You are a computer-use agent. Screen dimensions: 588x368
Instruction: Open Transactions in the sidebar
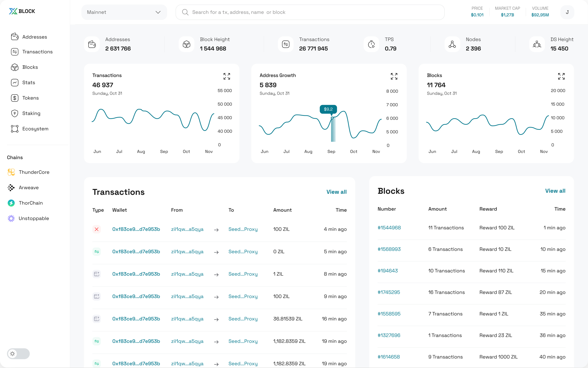click(32, 52)
